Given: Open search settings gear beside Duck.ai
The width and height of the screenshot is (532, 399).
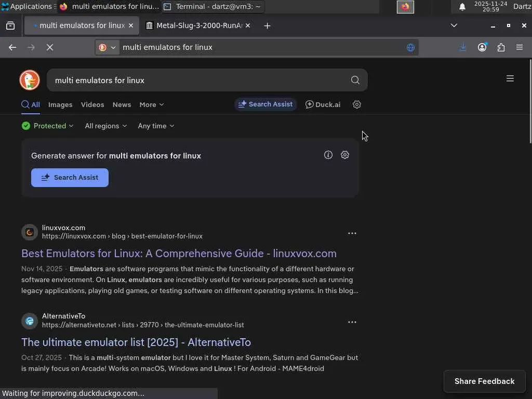Looking at the screenshot, I should coord(356,104).
